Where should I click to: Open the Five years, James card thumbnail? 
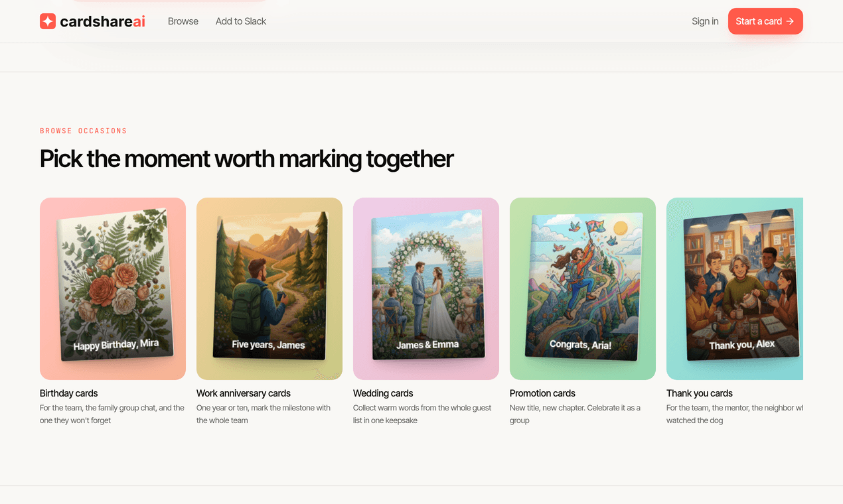(269, 288)
